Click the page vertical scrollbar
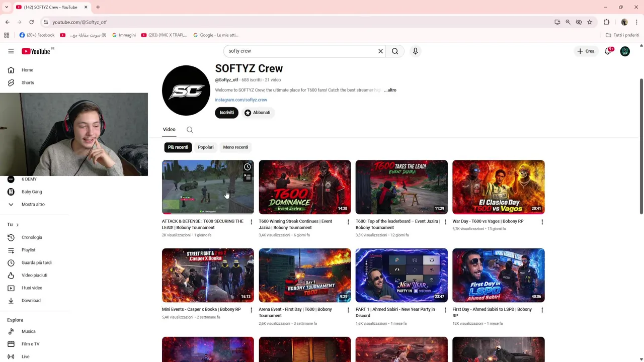 click(x=641, y=146)
